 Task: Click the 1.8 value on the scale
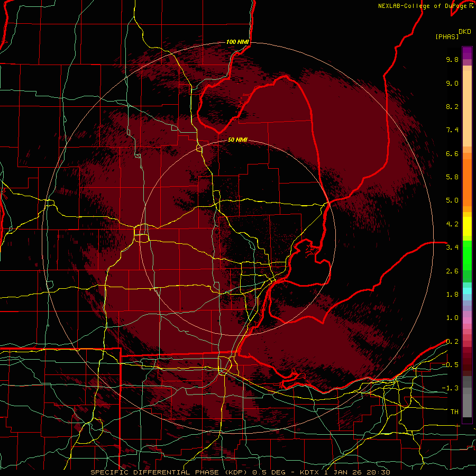click(x=452, y=295)
